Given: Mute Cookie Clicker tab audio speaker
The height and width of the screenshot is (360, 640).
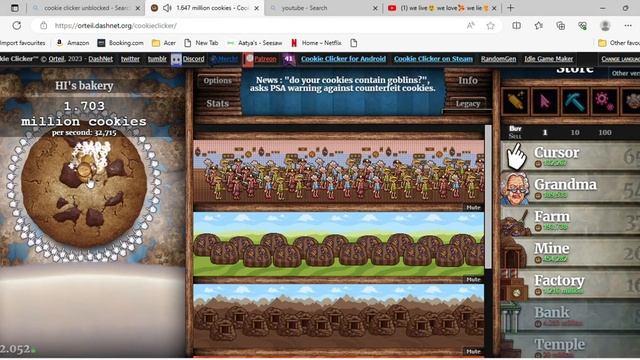Looking at the screenshot, I should point(167,8).
